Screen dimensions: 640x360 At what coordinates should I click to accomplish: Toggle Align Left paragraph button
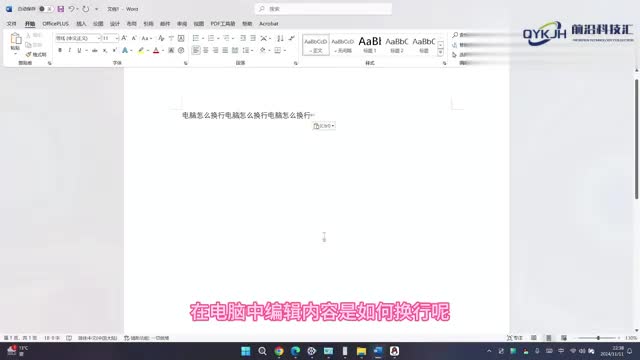coord(196,50)
